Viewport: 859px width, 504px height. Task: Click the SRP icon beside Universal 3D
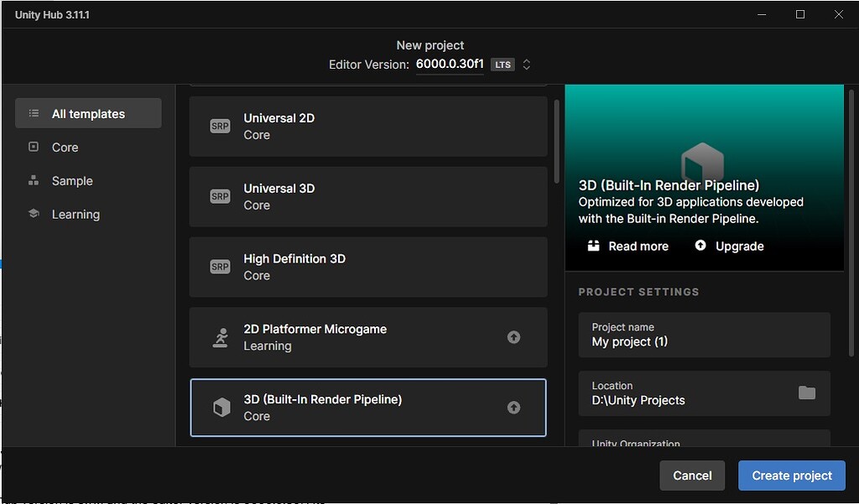[220, 196]
